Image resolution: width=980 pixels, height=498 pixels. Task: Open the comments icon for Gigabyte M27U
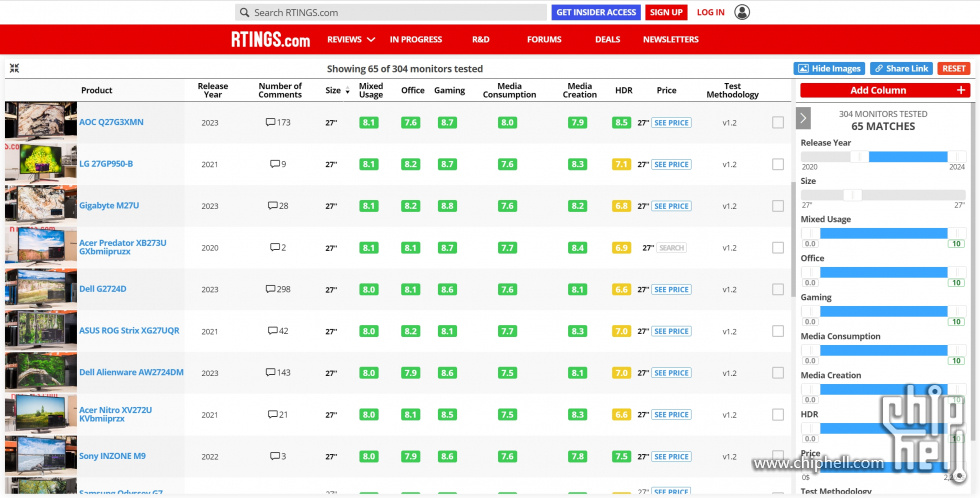point(272,206)
